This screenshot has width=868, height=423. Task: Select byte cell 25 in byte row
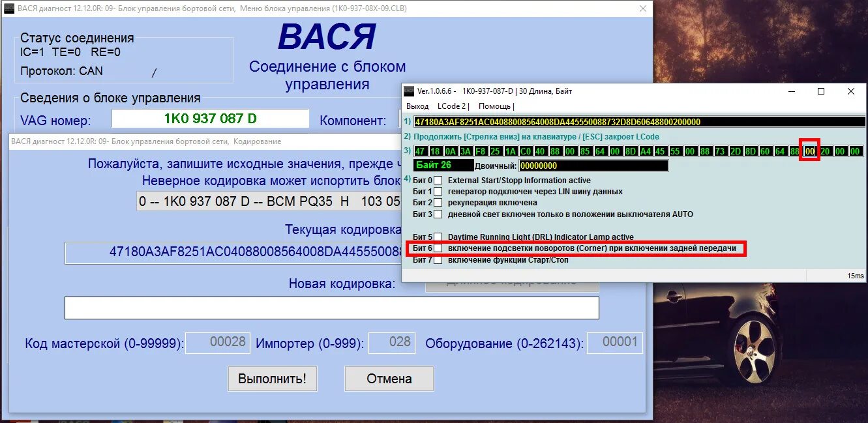(x=495, y=151)
